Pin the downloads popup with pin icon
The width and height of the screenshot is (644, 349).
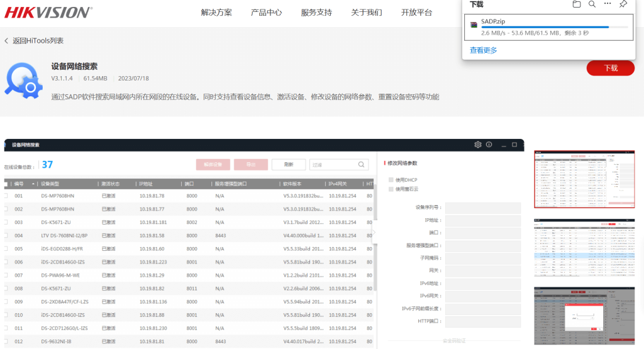(x=623, y=4)
